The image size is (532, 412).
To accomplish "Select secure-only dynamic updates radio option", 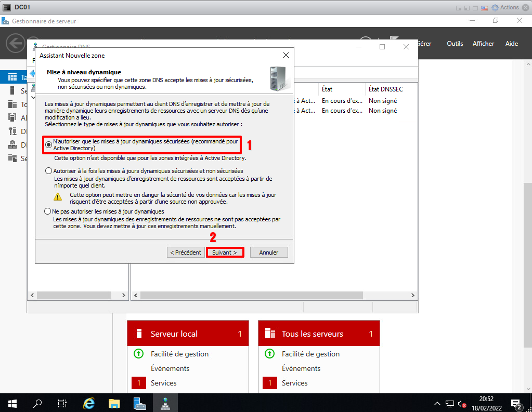I will click(49, 145).
